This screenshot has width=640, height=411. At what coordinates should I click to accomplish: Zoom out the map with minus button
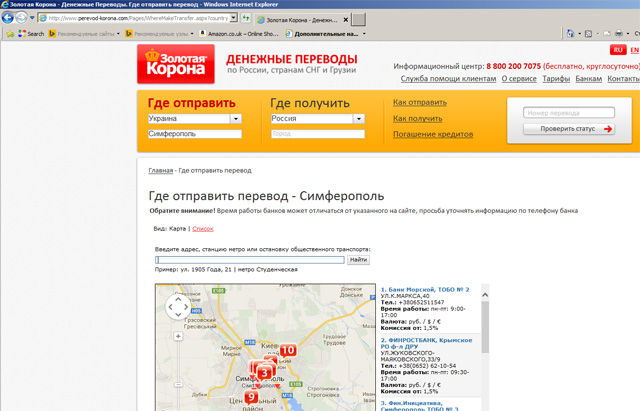pos(178,384)
